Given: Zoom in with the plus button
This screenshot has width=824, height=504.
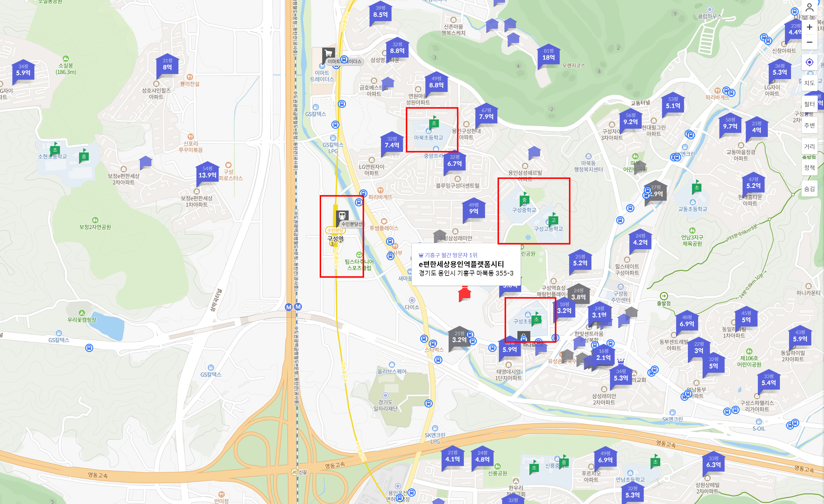Looking at the screenshot, I should pos(809,27).
